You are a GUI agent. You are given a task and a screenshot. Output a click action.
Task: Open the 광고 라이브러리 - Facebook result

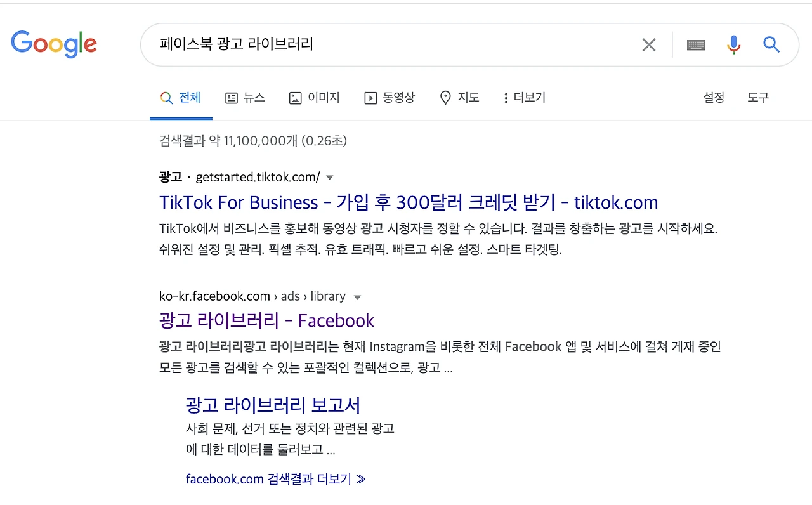click(266, 320)
